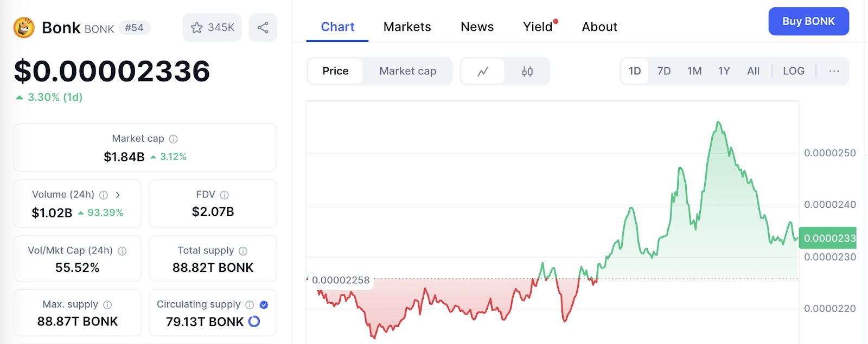Toggle chart to Price view
The height and width of the screenshot is (344, 868).
335,71
